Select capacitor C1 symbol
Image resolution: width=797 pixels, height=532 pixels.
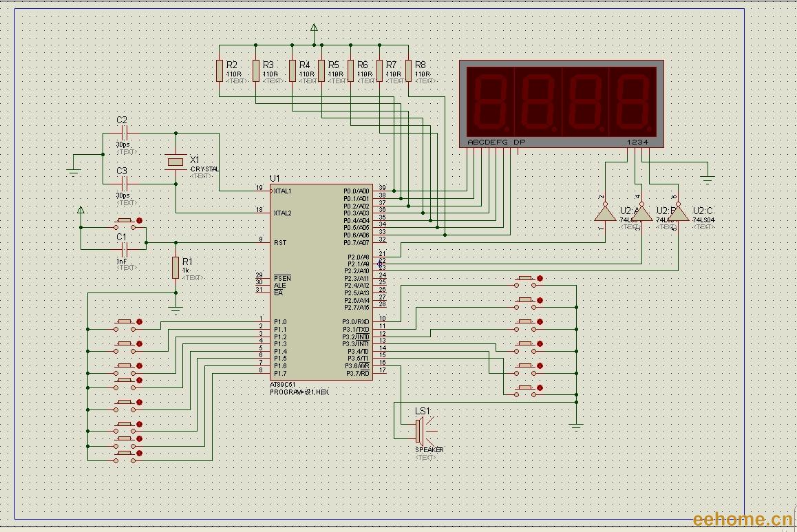pos(125,250)
